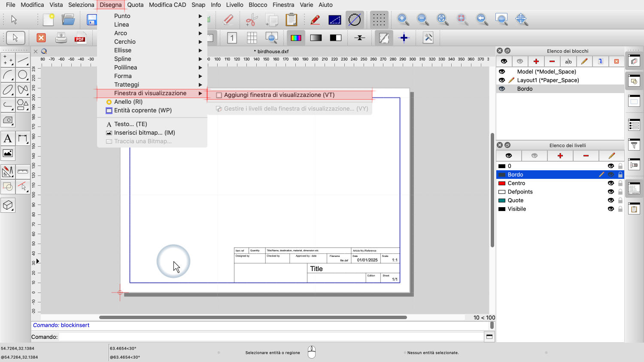Choose Aggiungi finestra di visualizzazione (VT)
The height and width of the screenshot is (362, 644).
click(x=279, y=95)
